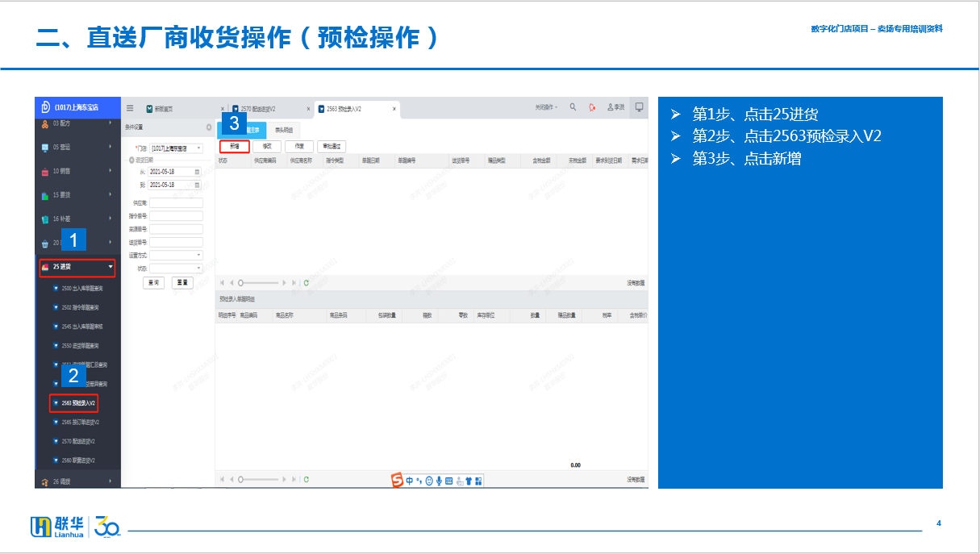Go to first page in the upper grid pager

[x=222, y=283]
